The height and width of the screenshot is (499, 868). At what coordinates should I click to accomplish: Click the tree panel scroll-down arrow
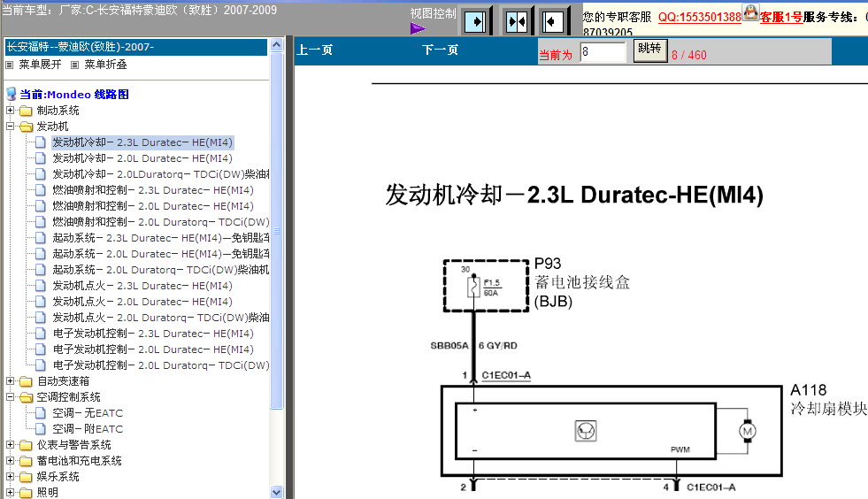[x=277, y=492]
